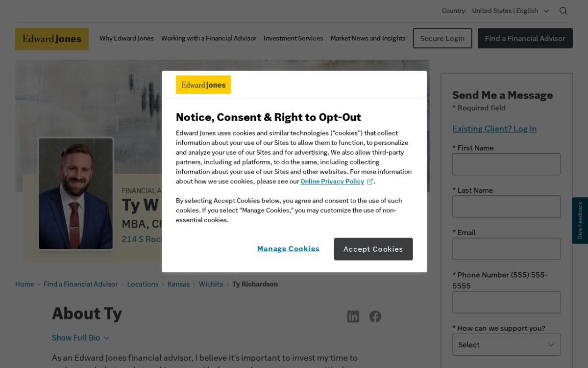The width and height of the screenshot is (588, 368).
Task: Click the external link icon beside Privacy Policy
Action: pyautogui.click(x=370, y=182)
